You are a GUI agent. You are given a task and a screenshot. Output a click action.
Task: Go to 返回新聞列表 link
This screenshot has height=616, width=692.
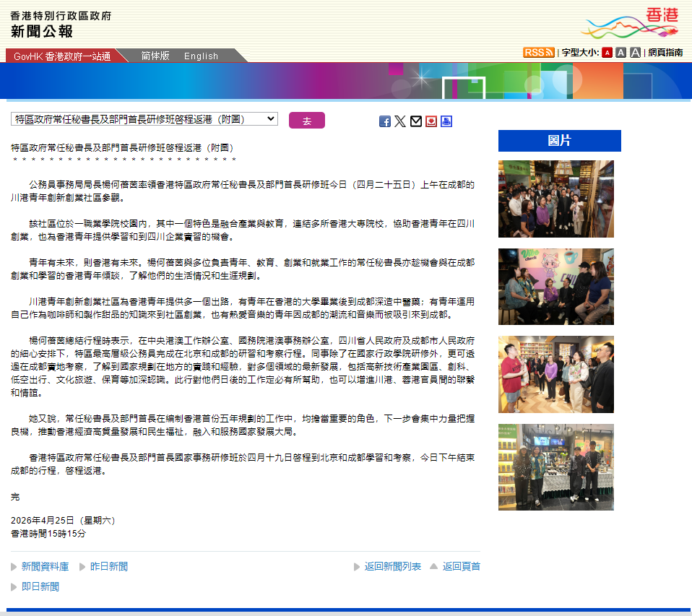392,567
